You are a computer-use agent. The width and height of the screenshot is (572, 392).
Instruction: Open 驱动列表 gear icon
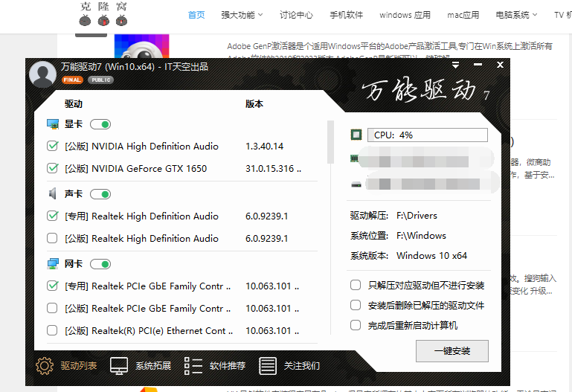pos(45,365)
